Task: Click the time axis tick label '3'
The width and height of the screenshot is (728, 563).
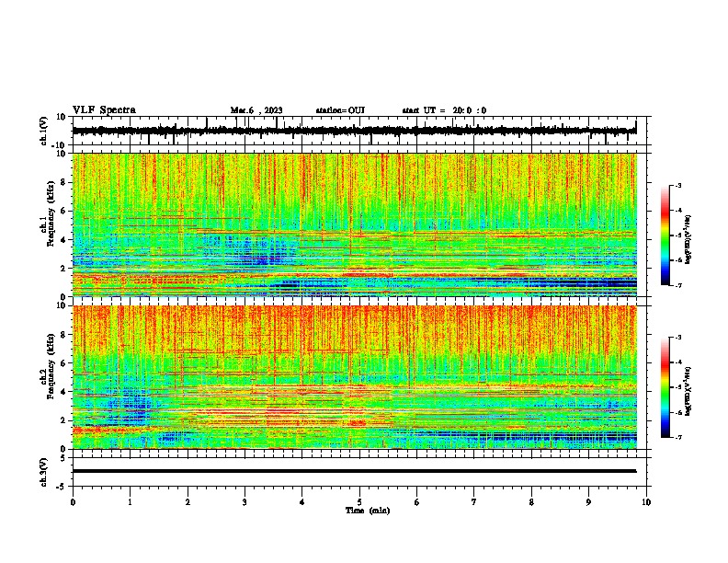Action: 245,502
